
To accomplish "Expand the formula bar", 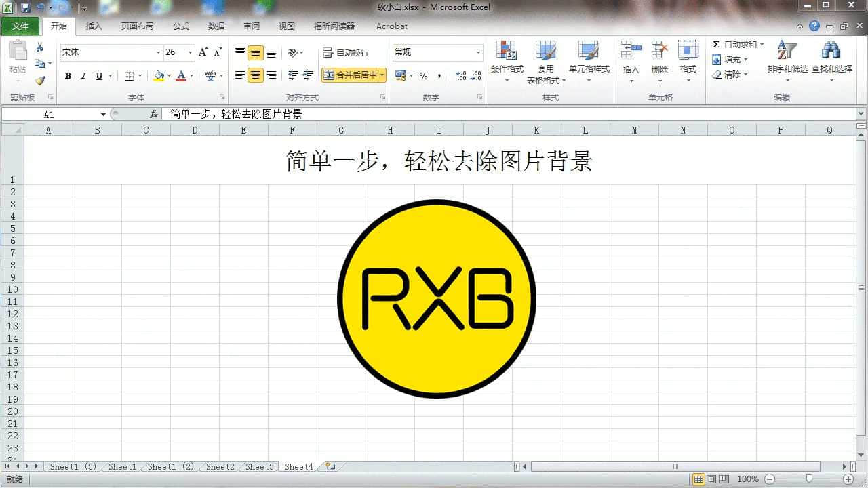I will (x=861, y=114).
